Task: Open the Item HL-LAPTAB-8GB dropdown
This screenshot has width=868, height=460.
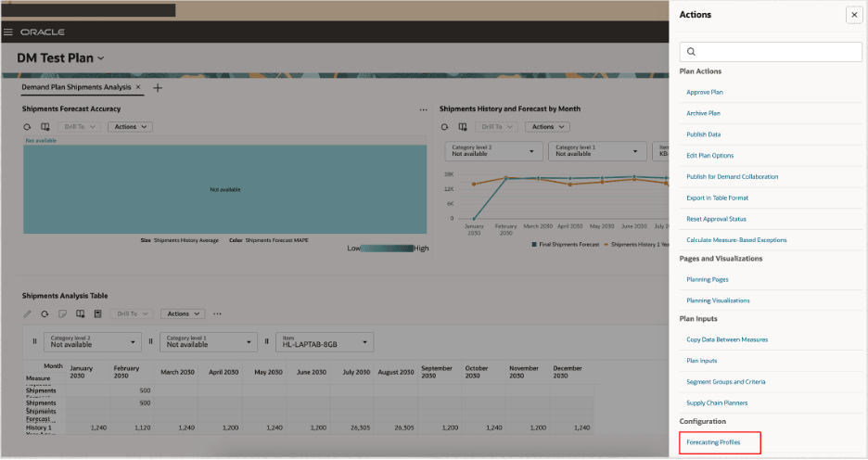Action: click(x=325, y=342)
